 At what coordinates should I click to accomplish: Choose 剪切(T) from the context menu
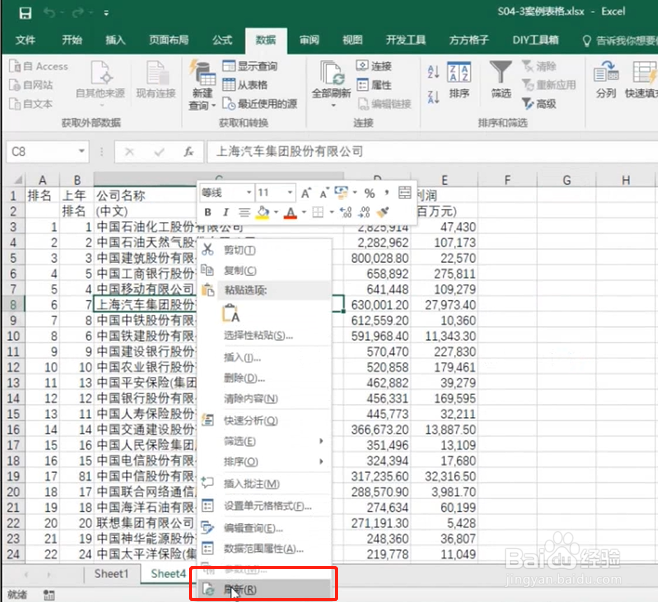click(x=265, y=250)
